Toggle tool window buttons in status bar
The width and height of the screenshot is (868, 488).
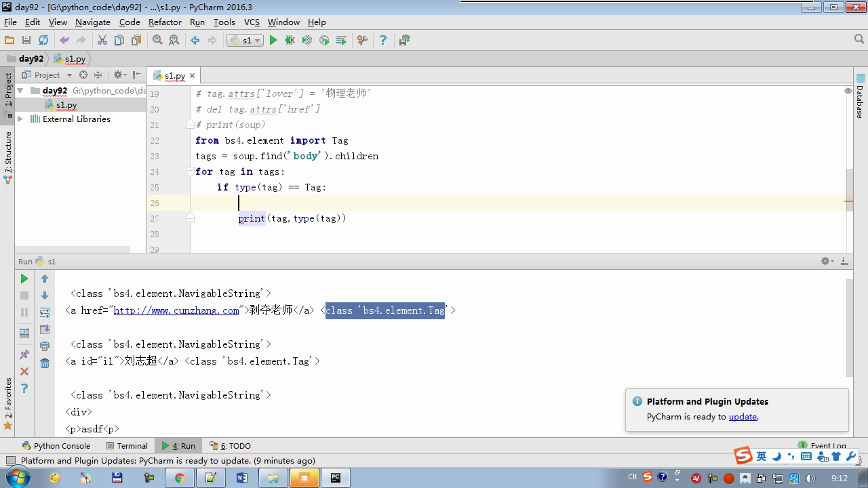pos(10,461)
